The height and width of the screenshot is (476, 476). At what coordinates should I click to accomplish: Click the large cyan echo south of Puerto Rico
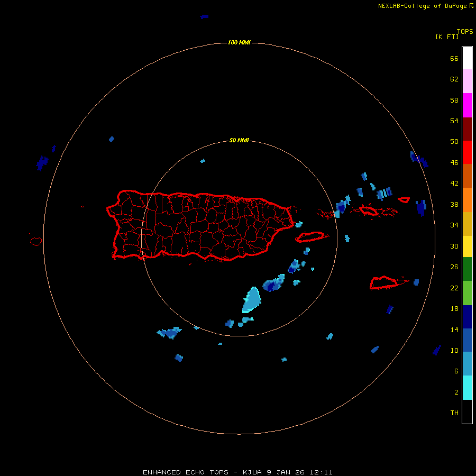252,300
